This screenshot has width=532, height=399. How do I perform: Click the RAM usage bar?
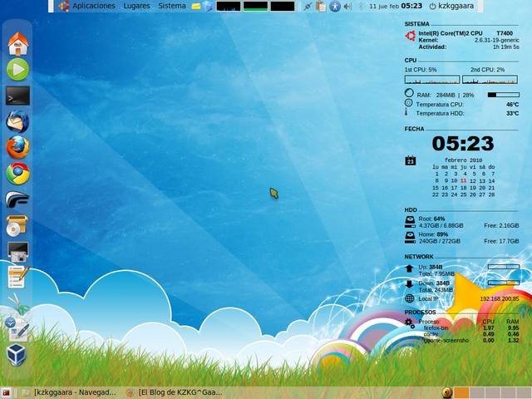[504, 95]
